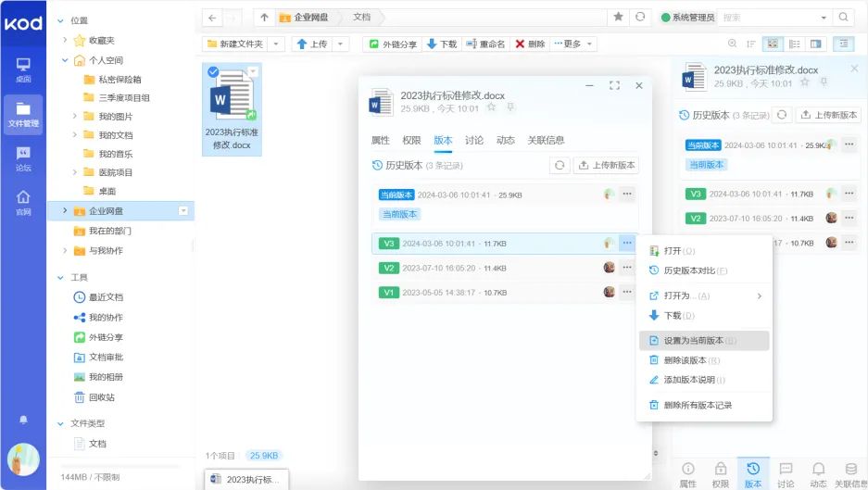Viewport: 868px width, 490px height.
Task: Choose 添加版本说明 in context menu
Action: (704, 380)
